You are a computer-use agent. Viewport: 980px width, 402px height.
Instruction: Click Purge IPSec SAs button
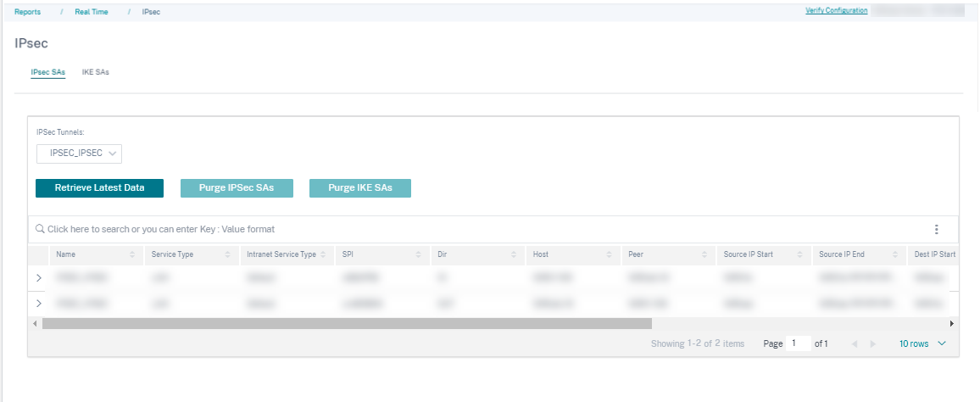tap(237, 188)
